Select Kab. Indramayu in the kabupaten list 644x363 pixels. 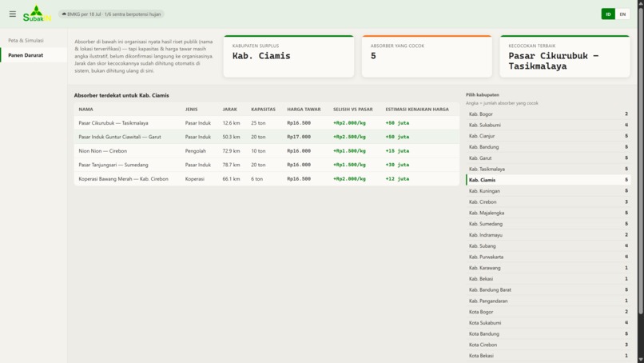pos(548,235)
